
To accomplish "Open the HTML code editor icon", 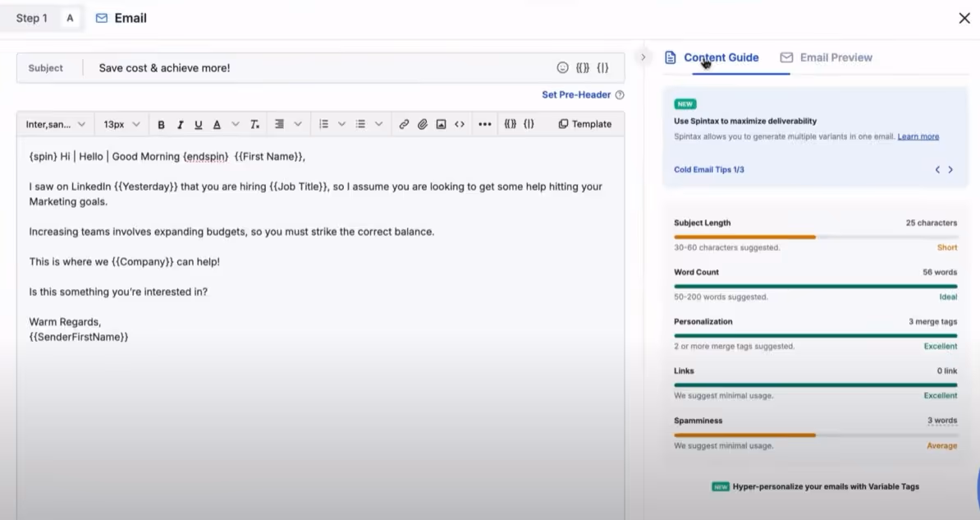I will click(x=460, y=123).
